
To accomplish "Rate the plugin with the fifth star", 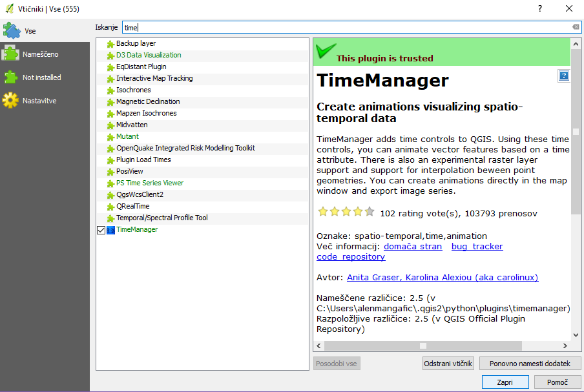I will [x=370, y=212].
